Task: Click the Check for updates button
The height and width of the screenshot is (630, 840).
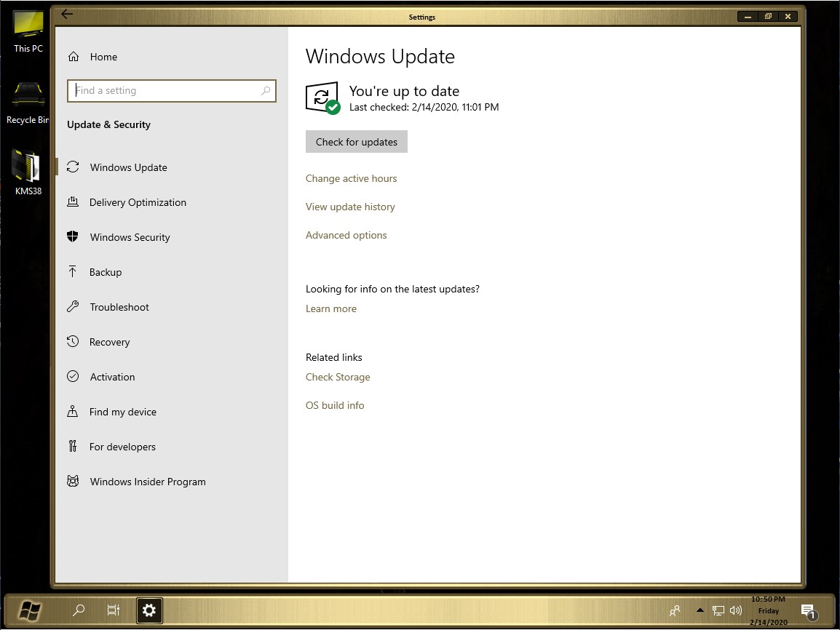Action: (356, 142)
